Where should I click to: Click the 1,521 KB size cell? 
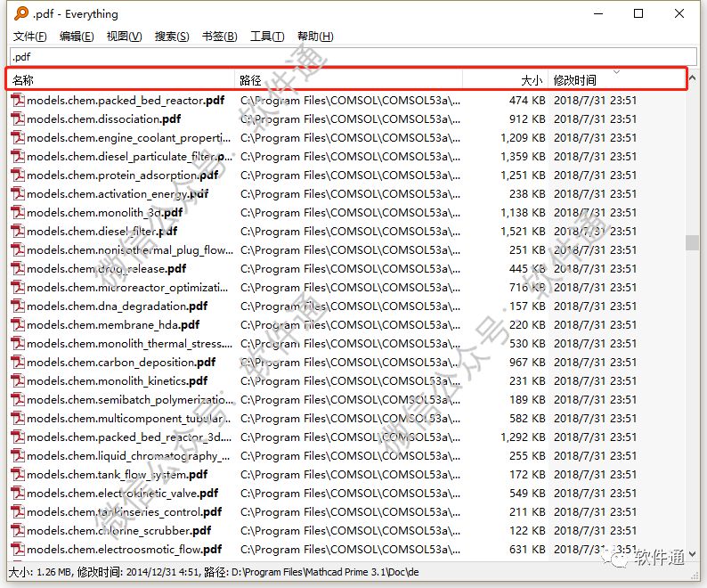tap(523, 231)
